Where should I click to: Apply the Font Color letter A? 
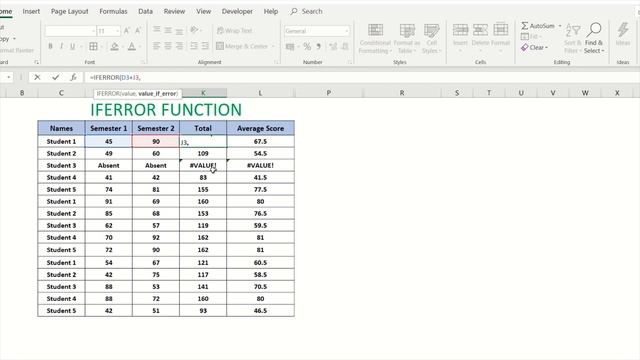[x=131, y=46]
